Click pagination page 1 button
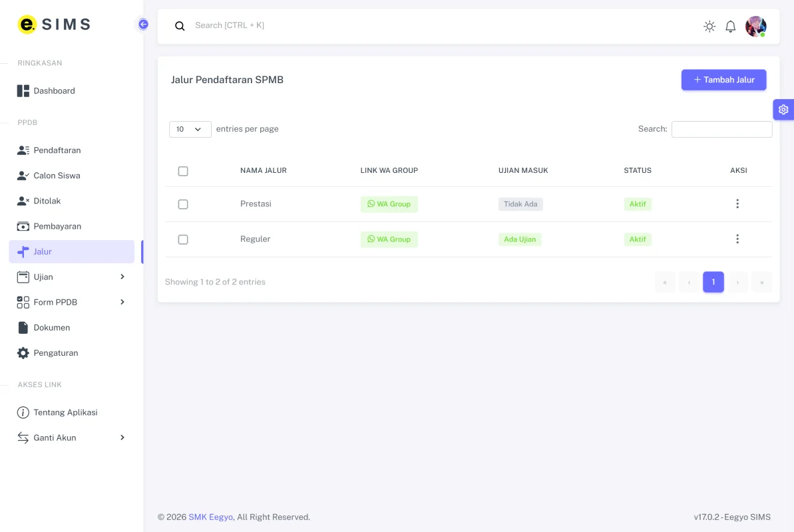This screenshot has height=532, width=794. [713, 282]
